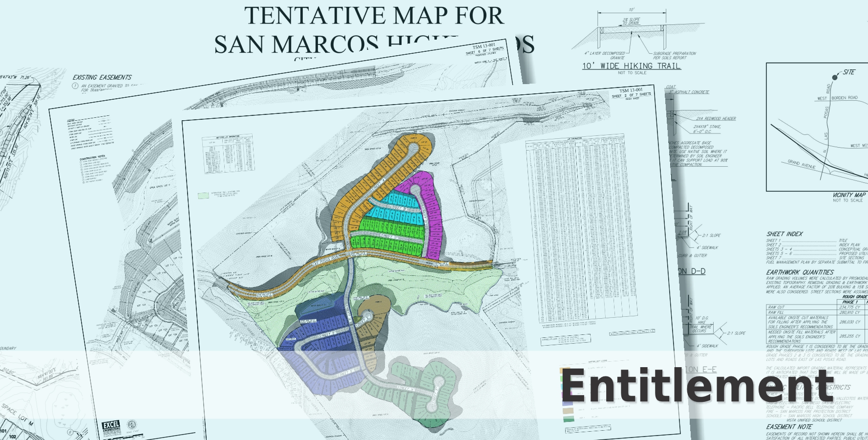
Task: Click the SITE dot marker on vicinity map
Action: pyautogui.click(x=835, y=77)
